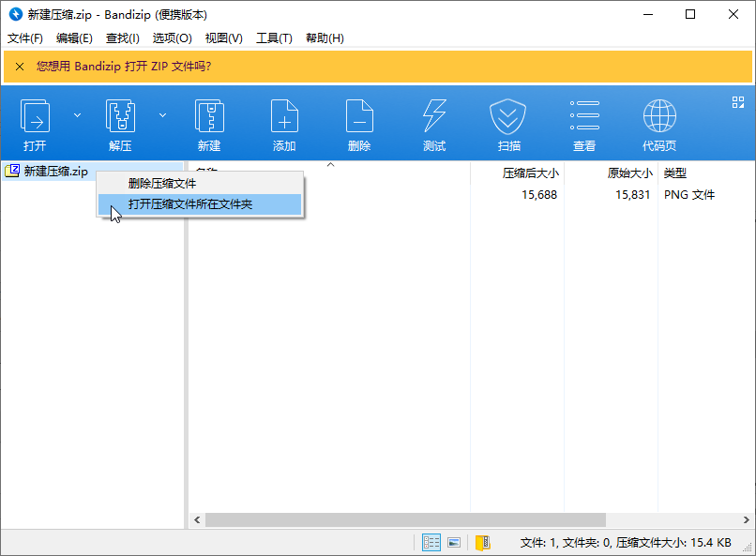This screenshot has width=756, height=556.
Task: Maximize the Bandizip window
Action: [x=690, y=14]
